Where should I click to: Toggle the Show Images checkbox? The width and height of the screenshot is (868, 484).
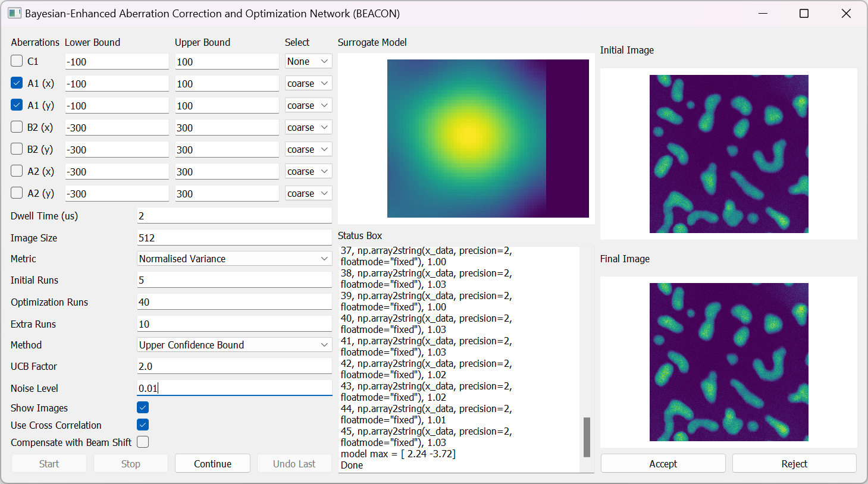143,407
